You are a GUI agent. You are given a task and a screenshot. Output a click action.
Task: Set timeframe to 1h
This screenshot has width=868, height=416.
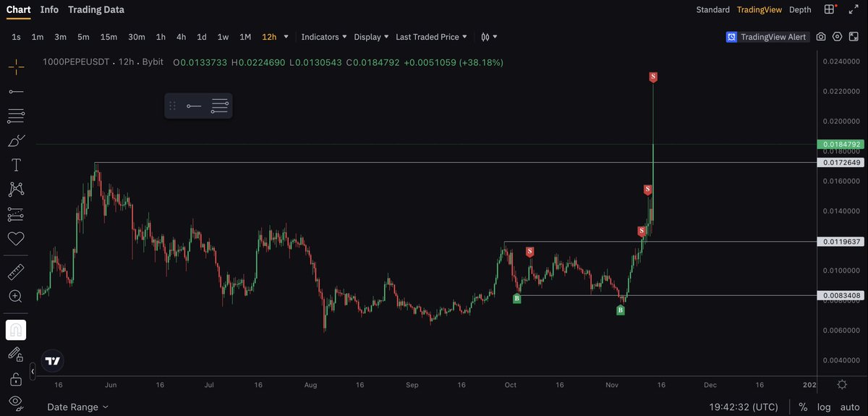(161, 37)
